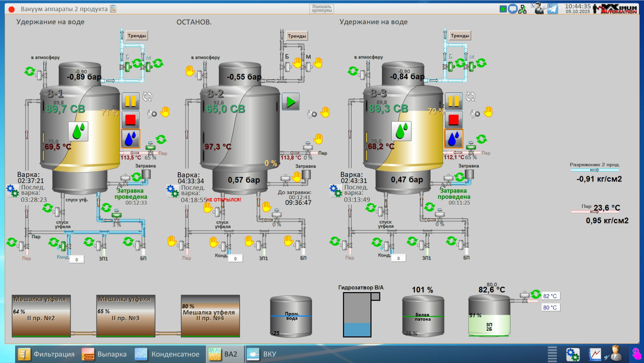Screen dimensions: 644x363
Task: Click the 82 °C setpoint field
Action: click(550, 296)
